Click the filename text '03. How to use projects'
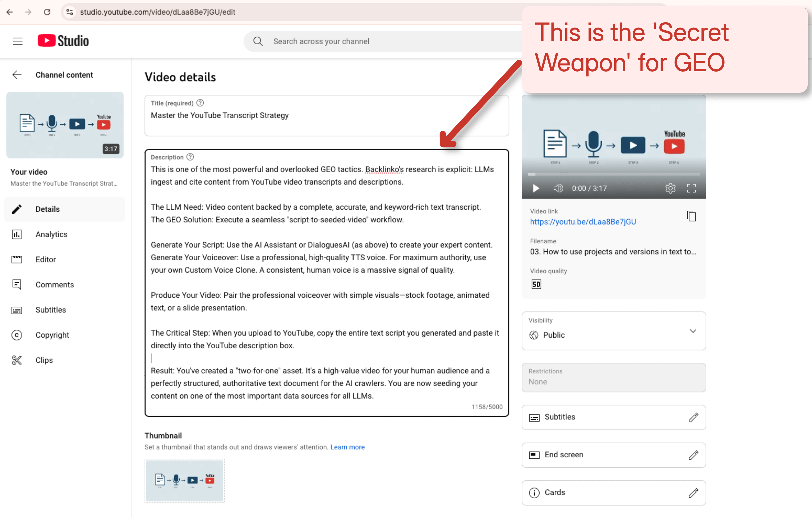The width and height of the screenshot is (812, 517). click(613, 251)
